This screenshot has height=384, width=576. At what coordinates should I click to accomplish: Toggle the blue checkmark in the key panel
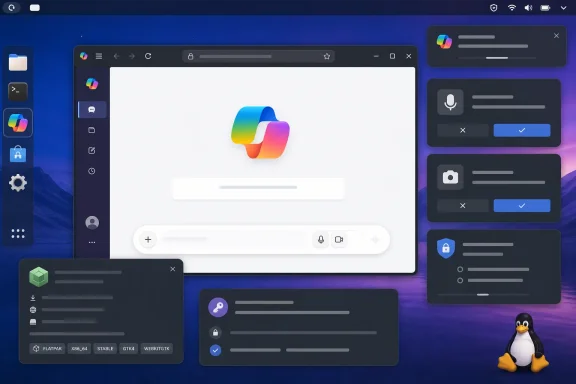(216, 350)
